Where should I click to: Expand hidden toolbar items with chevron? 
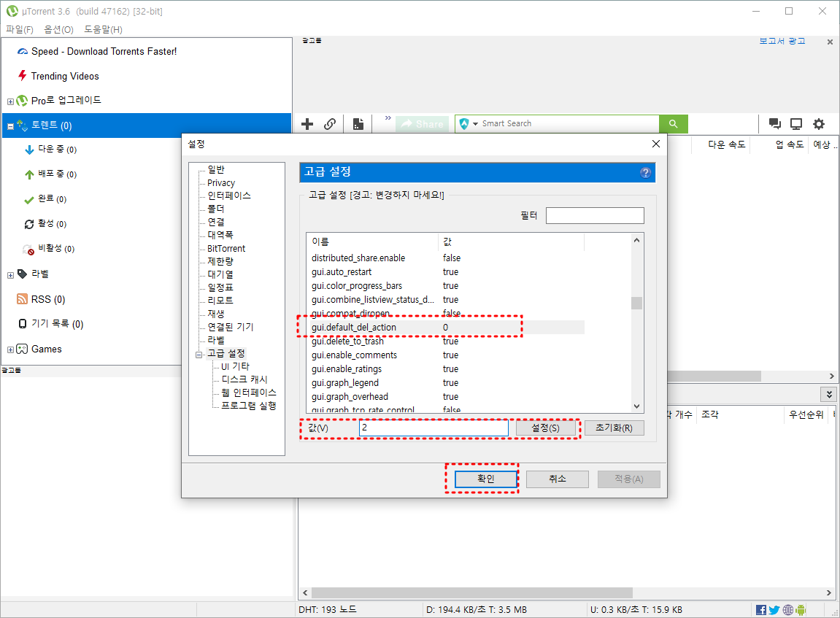point(388,117)
